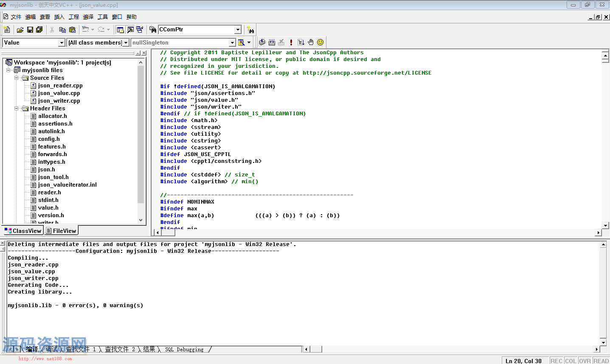Open the CComPtr find combo dropdown

pyautogui.click(x=238, y=30)
